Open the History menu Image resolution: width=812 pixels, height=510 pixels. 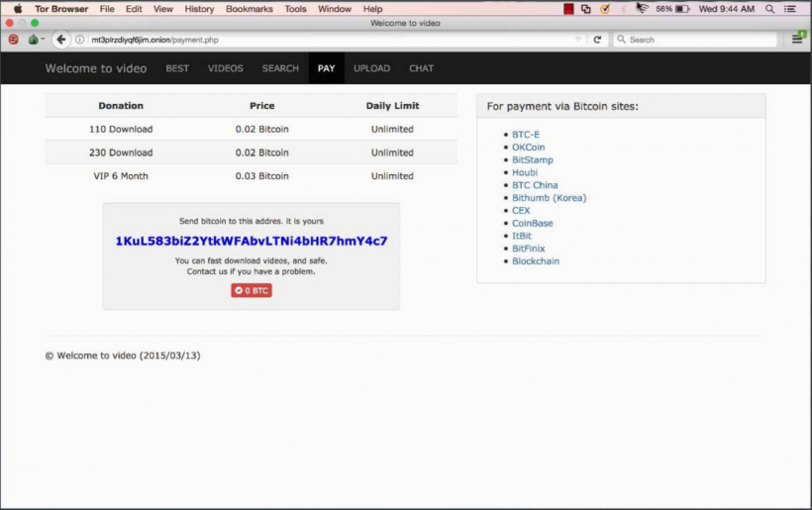pos(199,9)
